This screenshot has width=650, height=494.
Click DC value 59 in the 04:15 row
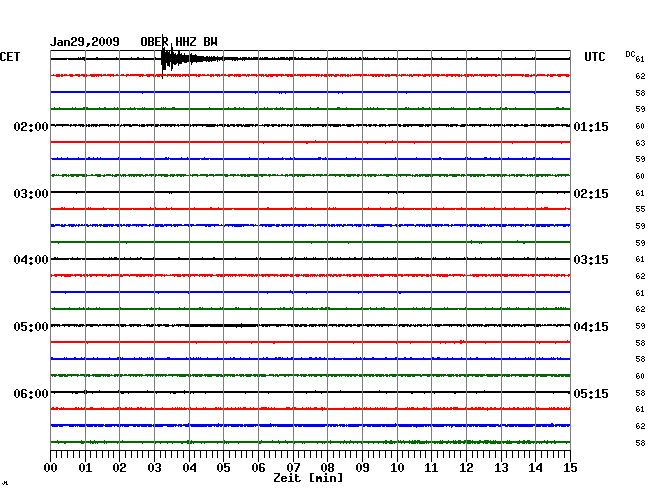point(640,326)
